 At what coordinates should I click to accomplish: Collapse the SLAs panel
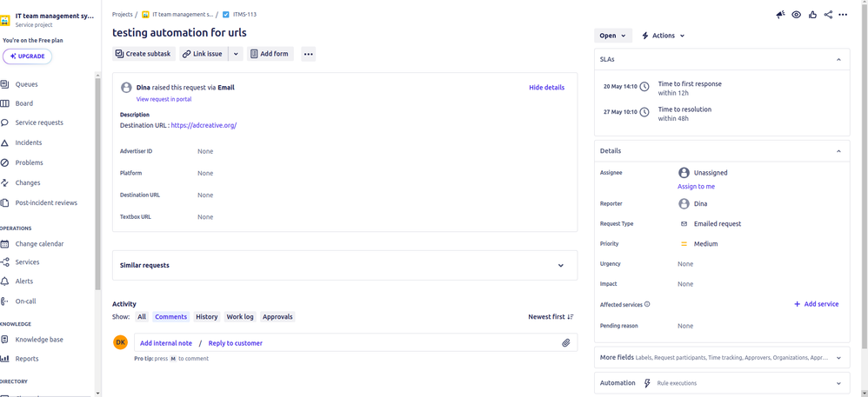point(838,59)
